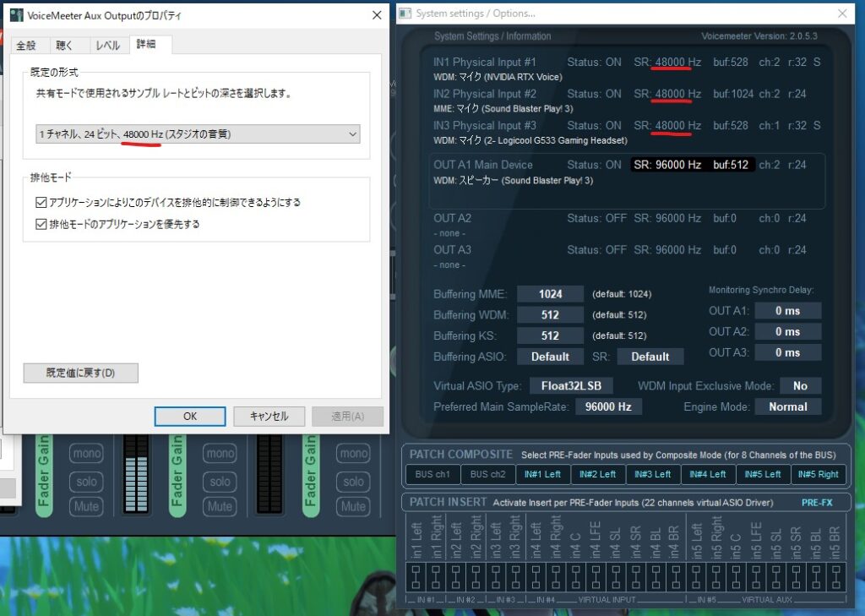
Task: Toggle exclusive control by applications checkbox
Action: tap(41, 203)
